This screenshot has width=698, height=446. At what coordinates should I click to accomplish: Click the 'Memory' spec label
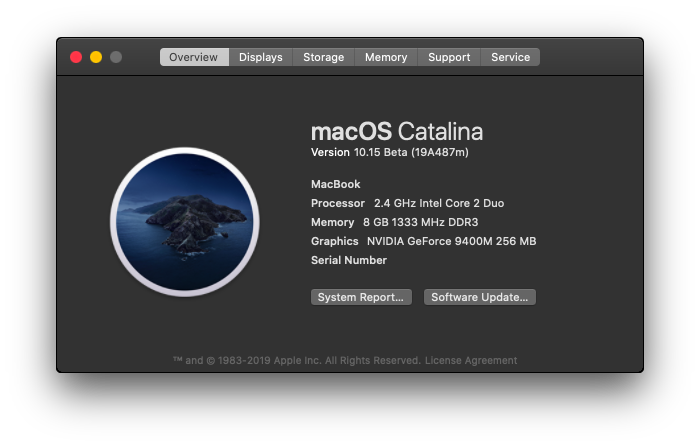[x=333, y=223]
